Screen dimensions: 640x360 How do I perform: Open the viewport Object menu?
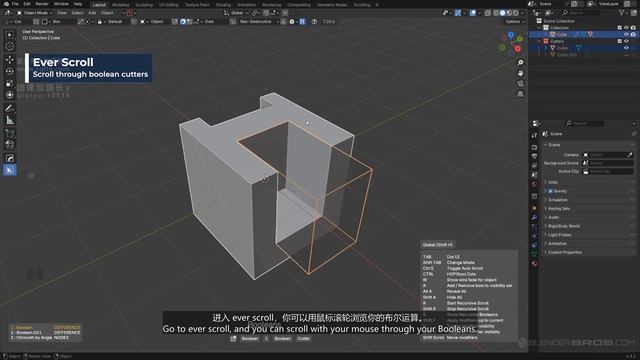pyautogui.click(x=107, y=13)
